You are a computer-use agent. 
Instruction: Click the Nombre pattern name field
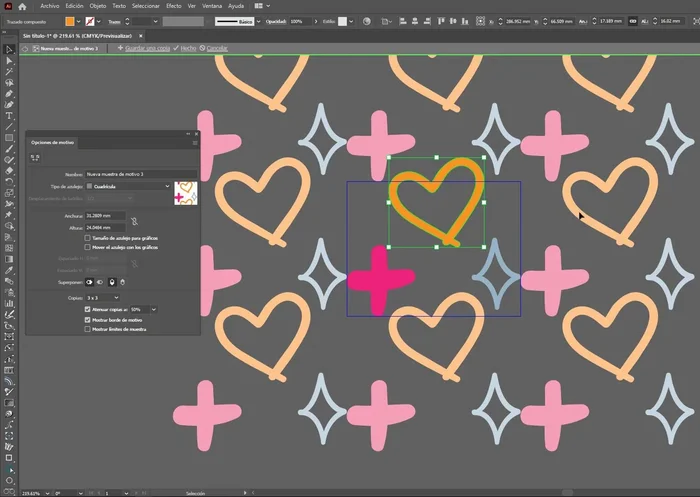pyautogui.click(x=128, y=174)
